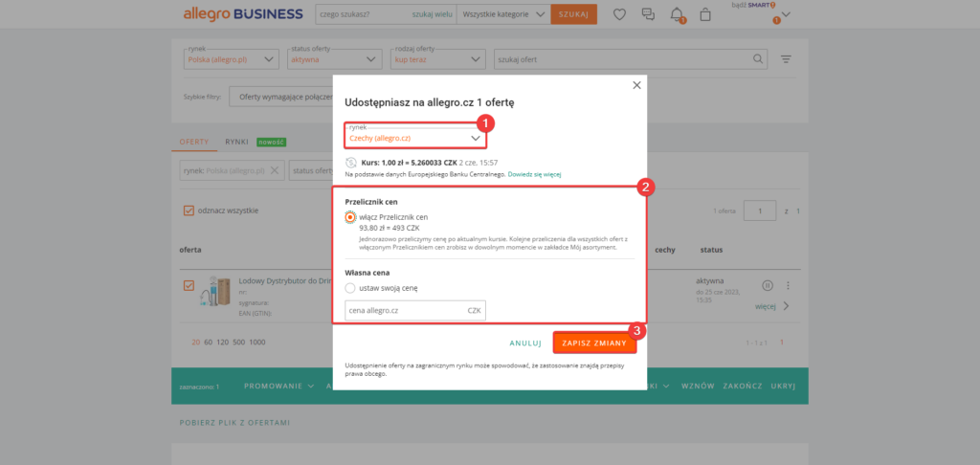The width and height of the screenshot is (980, 465).
Task: Click the orange SZUKAJ button
Action: click(574, 14)
